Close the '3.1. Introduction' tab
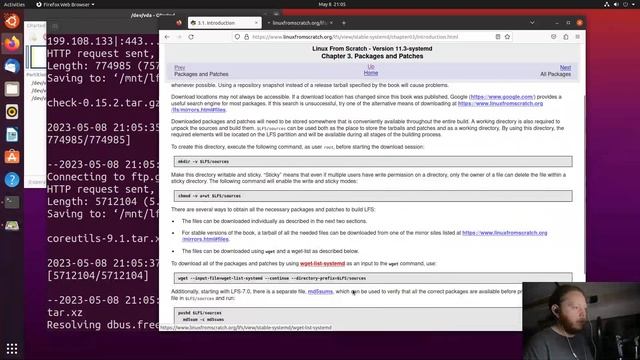640x360 pixels. pos(256,23)
